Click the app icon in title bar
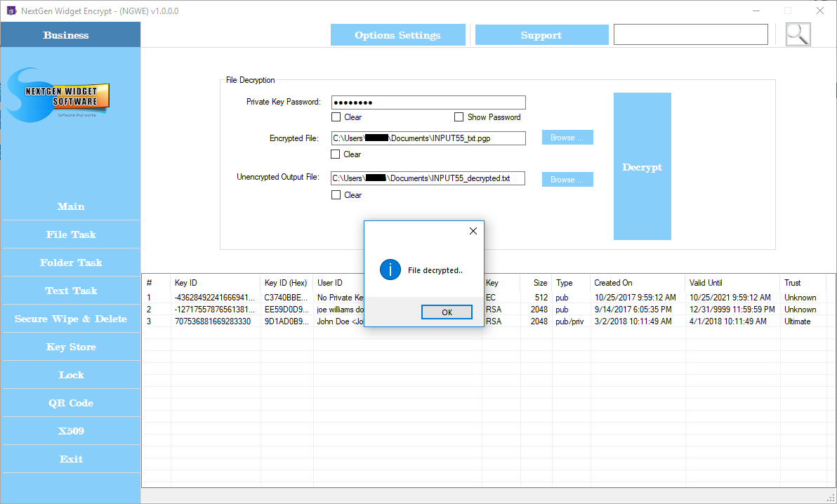Viewport: 837px width, 504px height. pyautogui.click(x=11, y=11)
